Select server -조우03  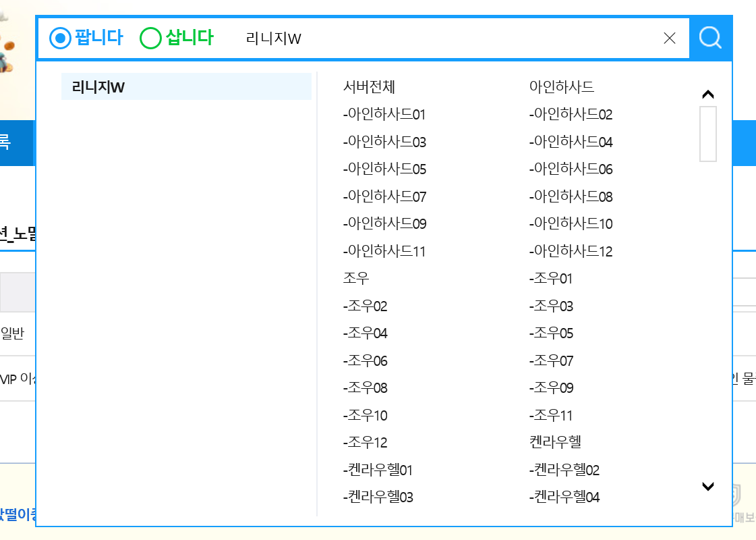[551, 306]
